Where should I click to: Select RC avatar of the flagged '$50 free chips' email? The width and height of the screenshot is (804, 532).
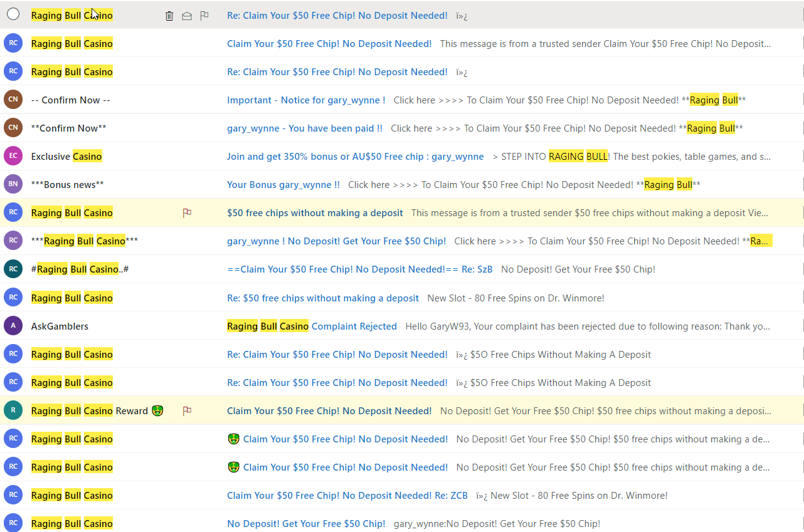[13, 212]
